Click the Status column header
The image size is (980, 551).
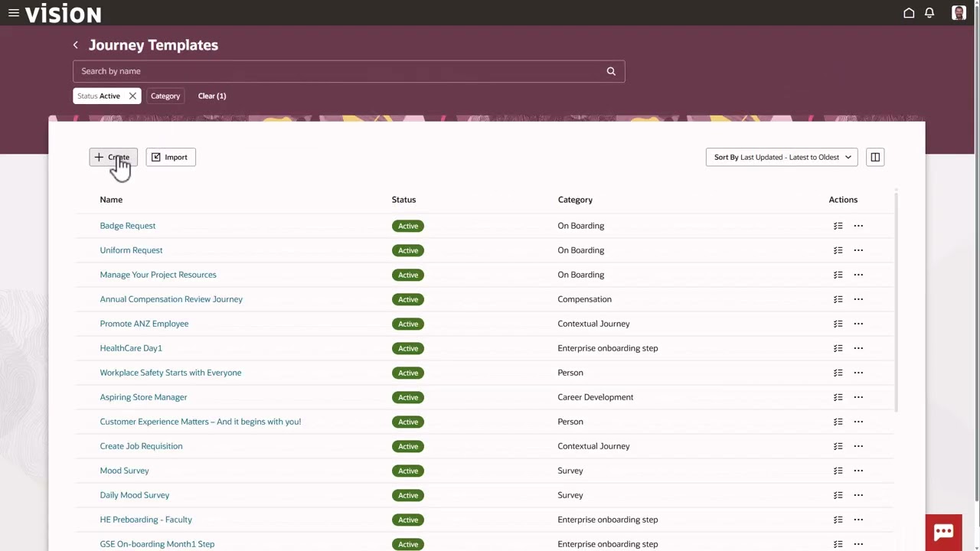click(403, 200)
